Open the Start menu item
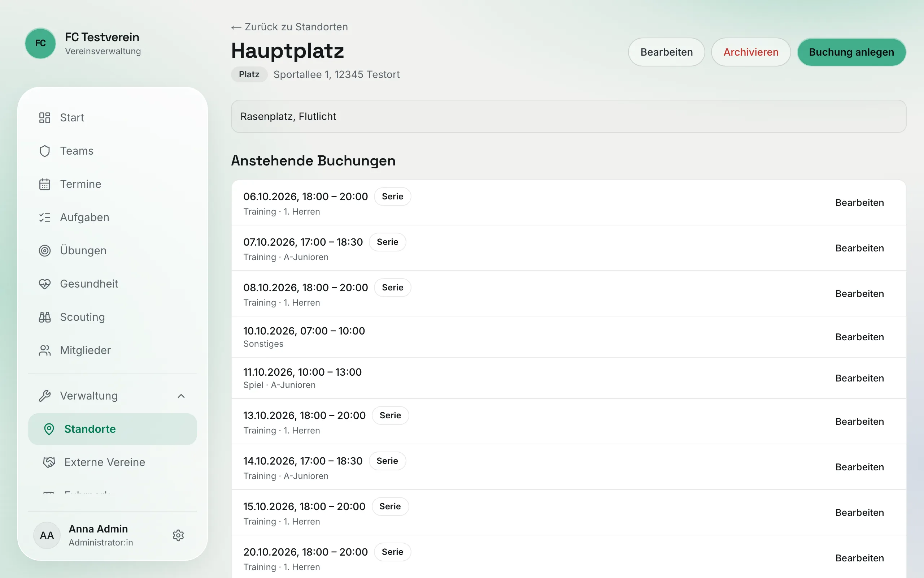Viewport: 924px width, 578px height. 113,118
